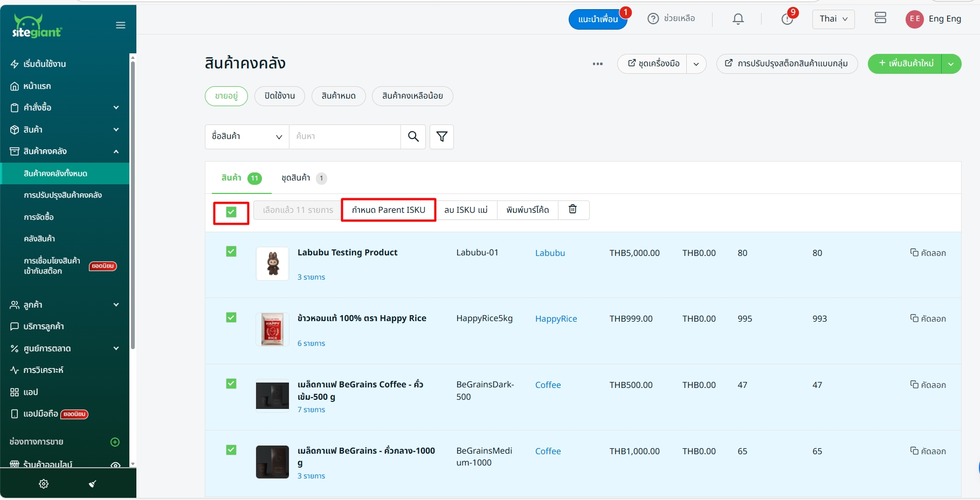
Task: Click the three-dots more options icon
Action: tap(597, 64)
